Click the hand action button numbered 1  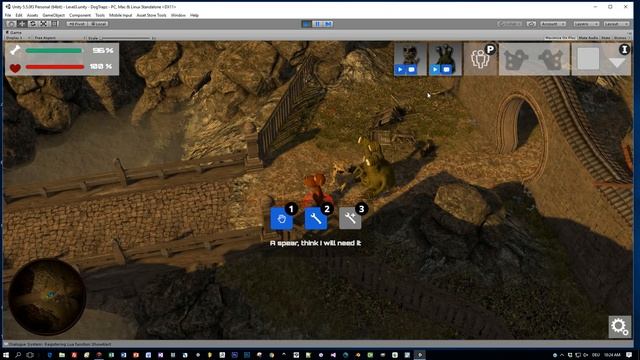281,219
